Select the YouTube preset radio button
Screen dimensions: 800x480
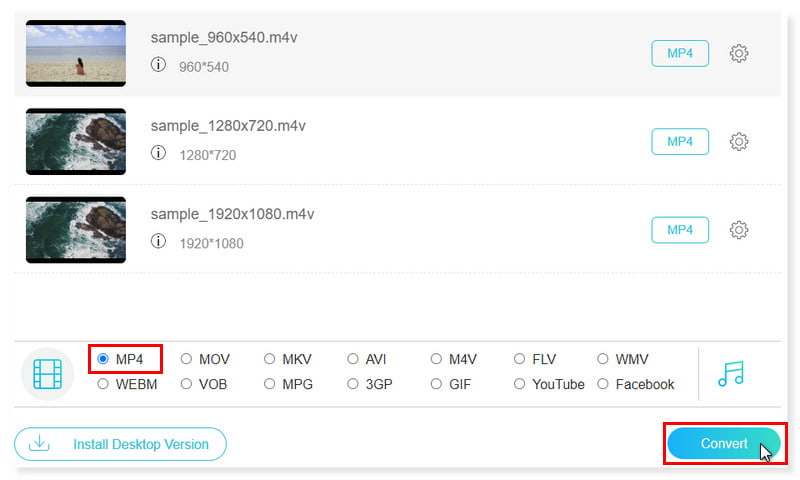[x=520, y=384]
